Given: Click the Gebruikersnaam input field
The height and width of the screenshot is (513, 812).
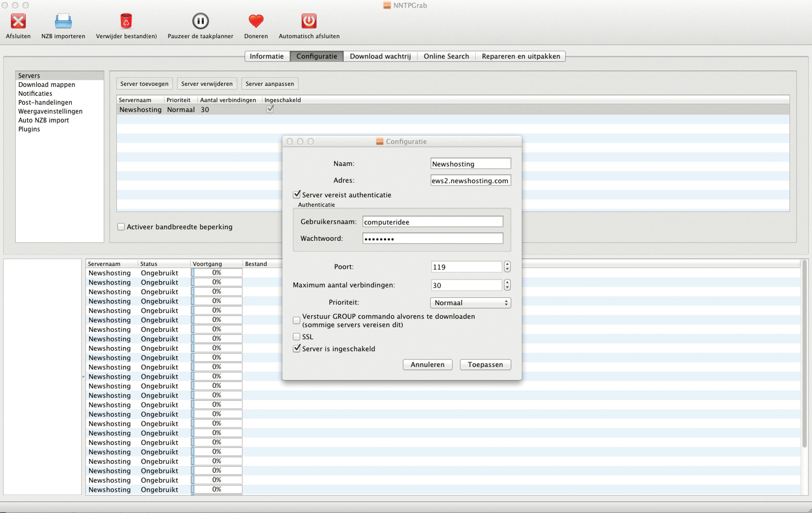Looking at the screenshot, I should [x=433, y=222].
